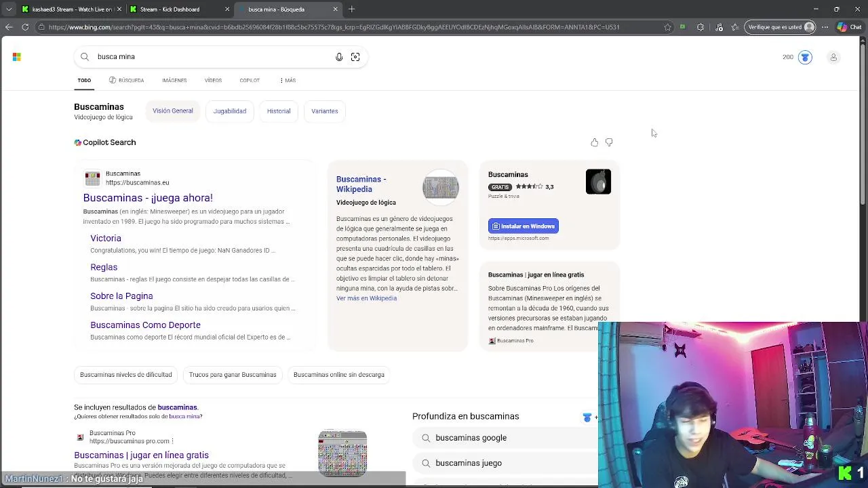
Task: Open the tab search dropdown arrow
Action: [x=9, y=9]
